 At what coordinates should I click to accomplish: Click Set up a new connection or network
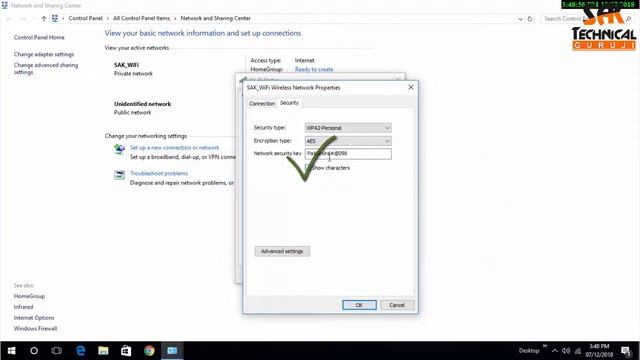[174, 147]
